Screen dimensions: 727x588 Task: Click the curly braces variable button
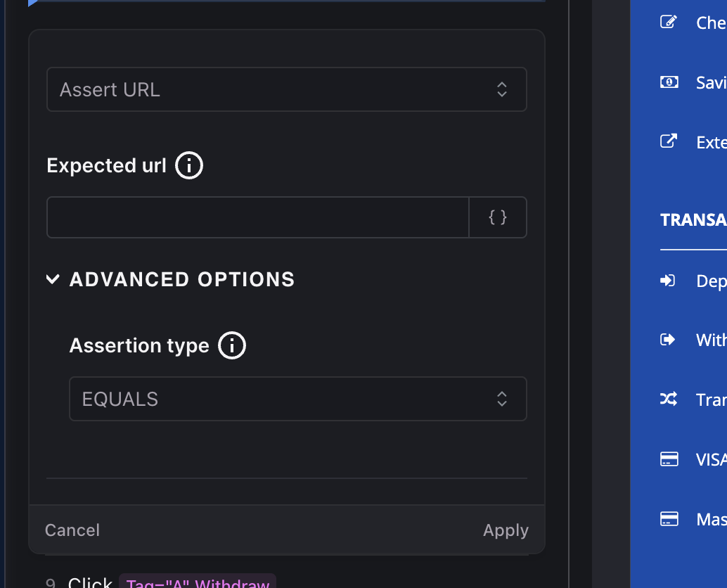click(498, 217)
